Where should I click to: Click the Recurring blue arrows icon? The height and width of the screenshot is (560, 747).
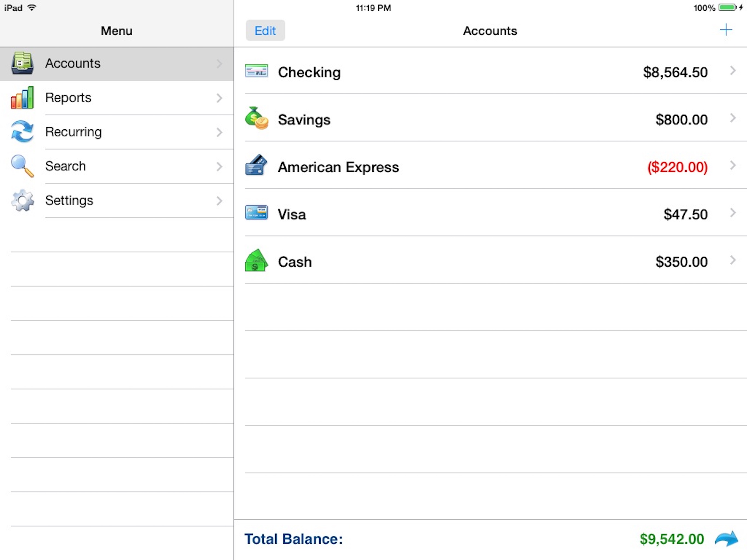(22, 132)
